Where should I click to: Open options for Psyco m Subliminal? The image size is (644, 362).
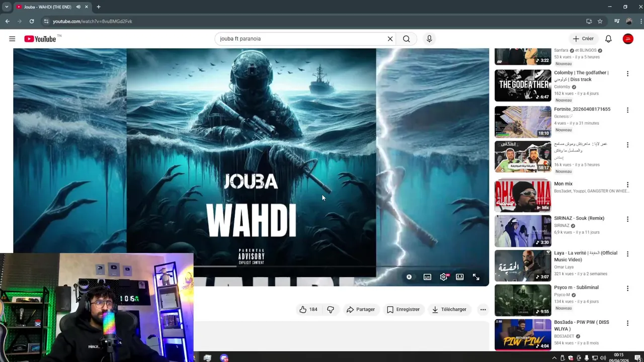tap(627, 289)
